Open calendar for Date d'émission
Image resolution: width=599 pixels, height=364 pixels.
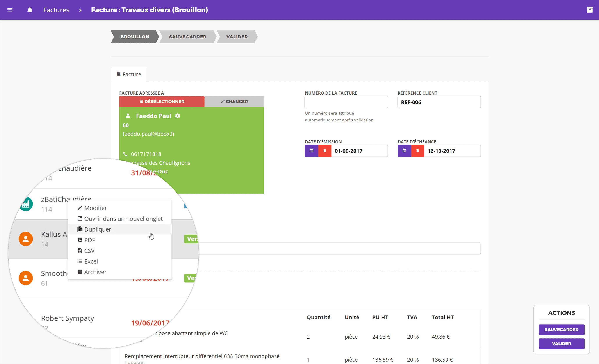311,151
